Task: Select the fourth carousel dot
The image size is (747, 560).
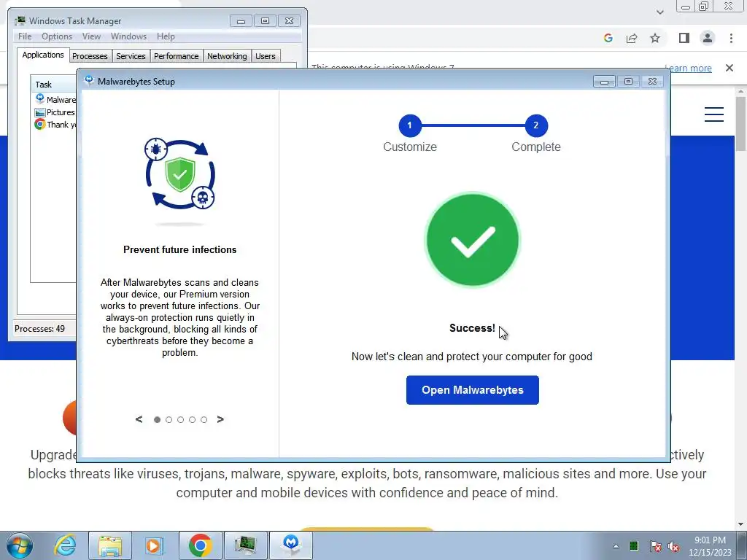Action: (x=192, y=419)
